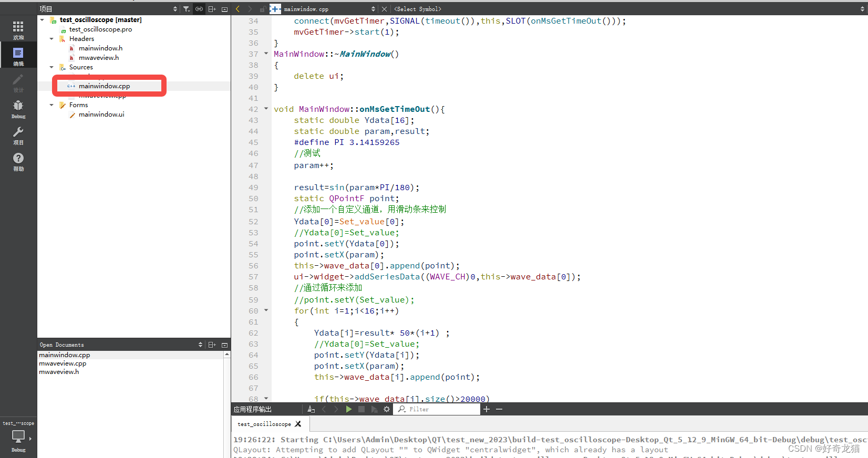The height and width of the screenshot is (458, 868).
Task: Click the Headers folder label
Action: tap(81, 39)
